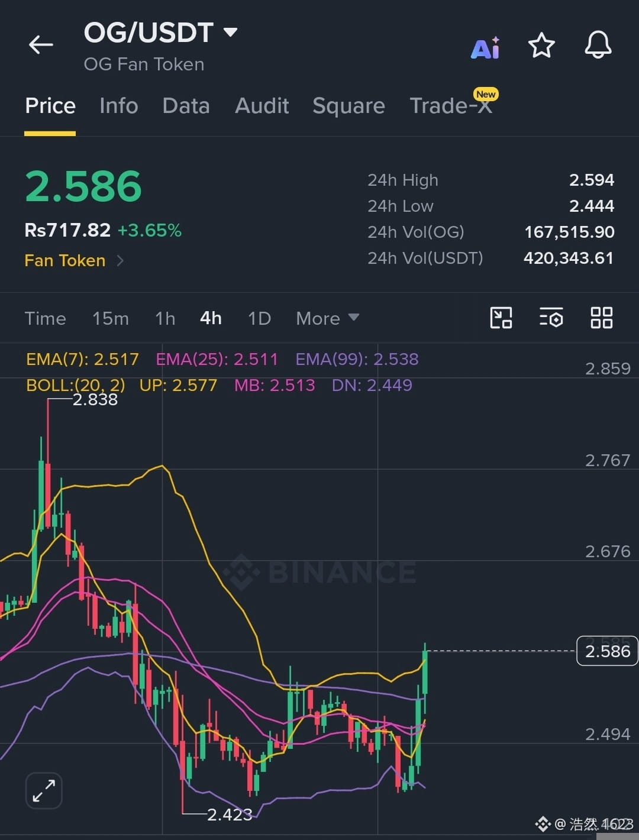Tap the 24h Low value 2.444
The height and width of the screenshot is (840, 639).
pos(592,206)
